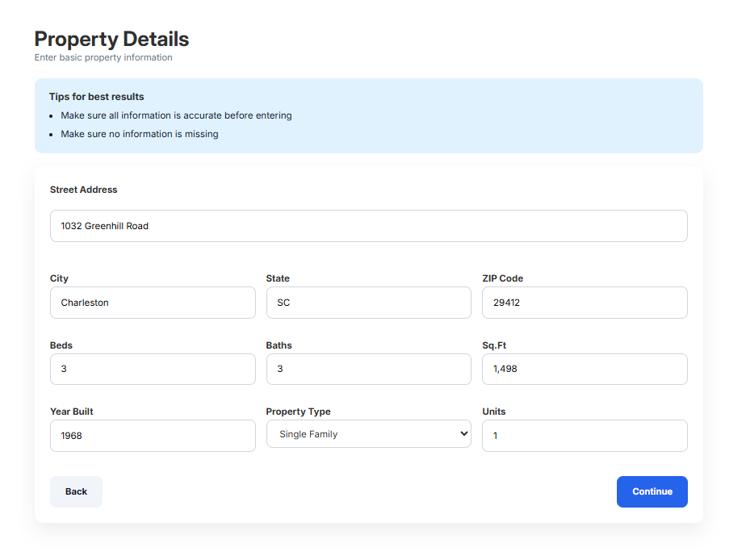Focus the City field containing Charleston
This screenshot has width=746, height=560.
click(x=153, y=303)
